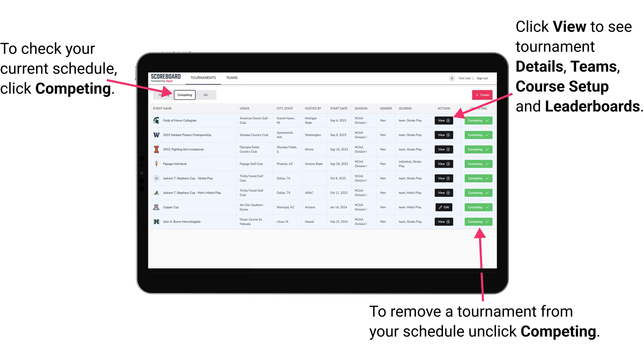Toggle Competing filter tab active
Screen dimensions: 644x346
tap(183, 95)
